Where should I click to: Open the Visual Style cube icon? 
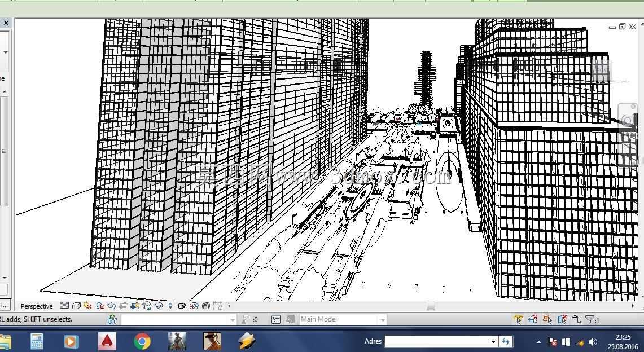point(76,306)
